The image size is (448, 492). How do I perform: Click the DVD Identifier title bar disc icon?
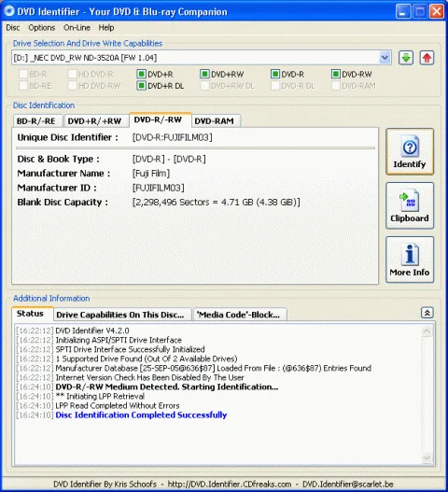9,11
